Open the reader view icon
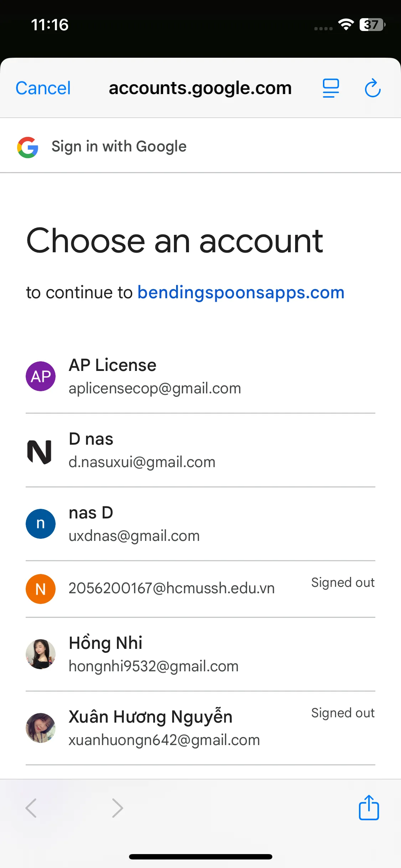401x868 pixels. click(330, 88)
